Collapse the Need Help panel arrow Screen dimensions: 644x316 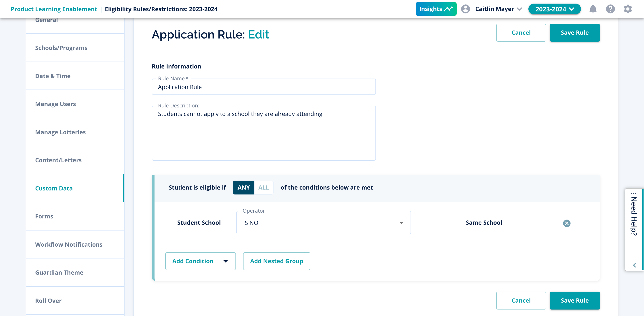pos(634,265)
